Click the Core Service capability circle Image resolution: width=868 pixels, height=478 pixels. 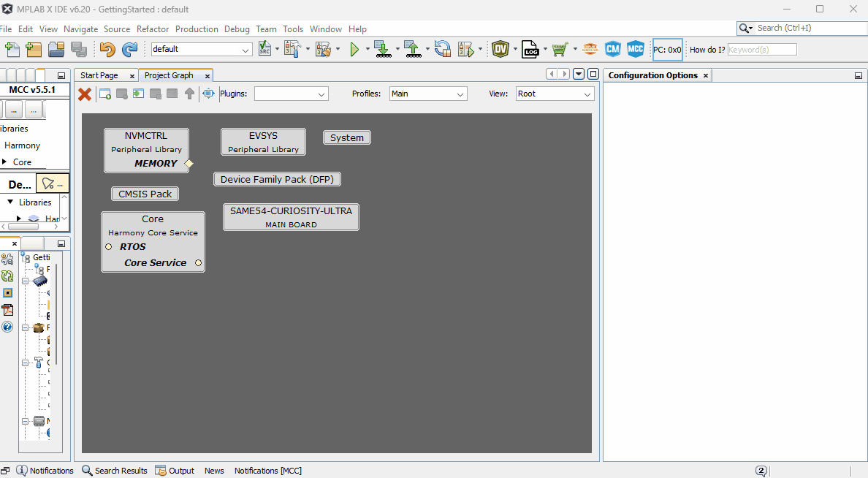[x=198, y=262]
